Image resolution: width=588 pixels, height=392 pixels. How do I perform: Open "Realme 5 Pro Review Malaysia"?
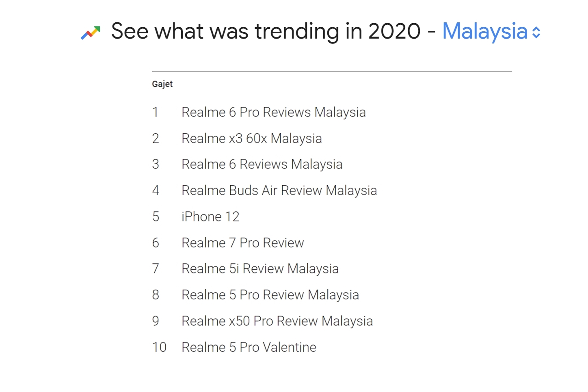coord(270,295)
